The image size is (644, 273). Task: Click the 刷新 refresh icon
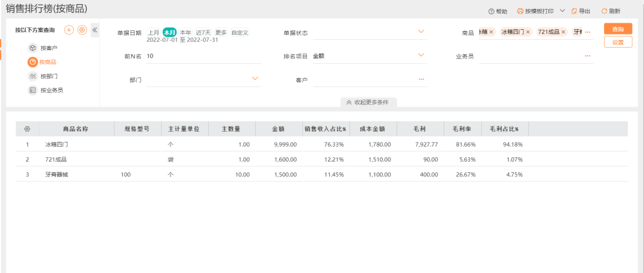pos(604,11)
